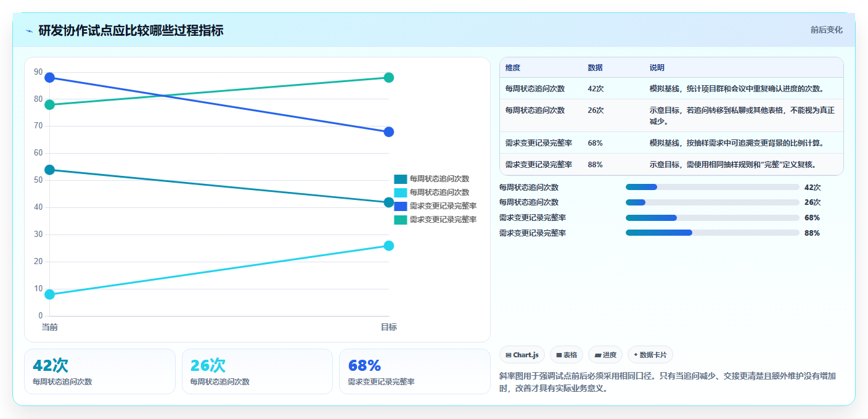Click the blue data point at value 88
Screen dimensions: 868x419
[50, 78]
